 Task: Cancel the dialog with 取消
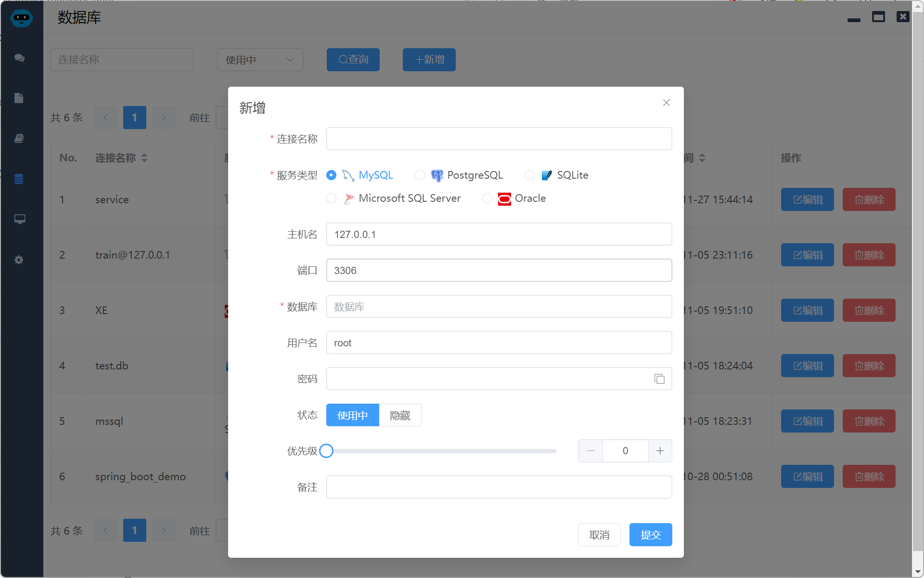(x=599, y=535)
